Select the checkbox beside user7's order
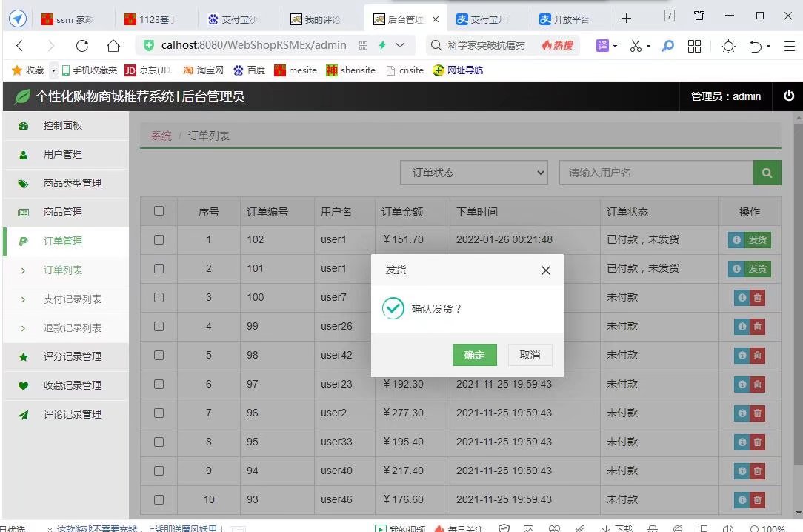Viewport: 803px width, 532px height. [x=159, y=298]
